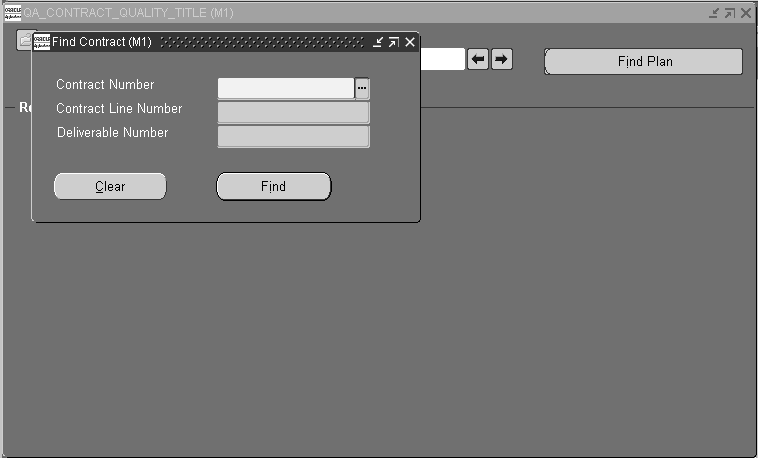Open Contract Number list of values
This screenshot has width=758, height=458.
coord(362,89)
